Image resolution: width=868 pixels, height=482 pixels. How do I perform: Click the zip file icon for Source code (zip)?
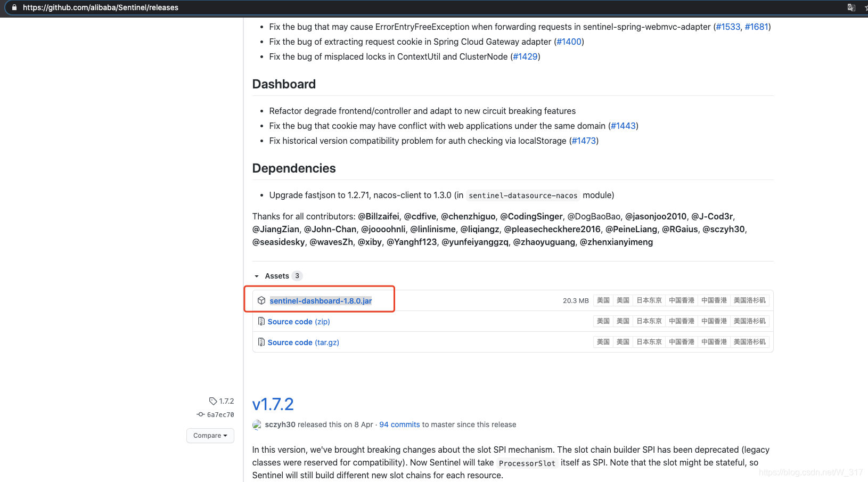pos(261,321)
